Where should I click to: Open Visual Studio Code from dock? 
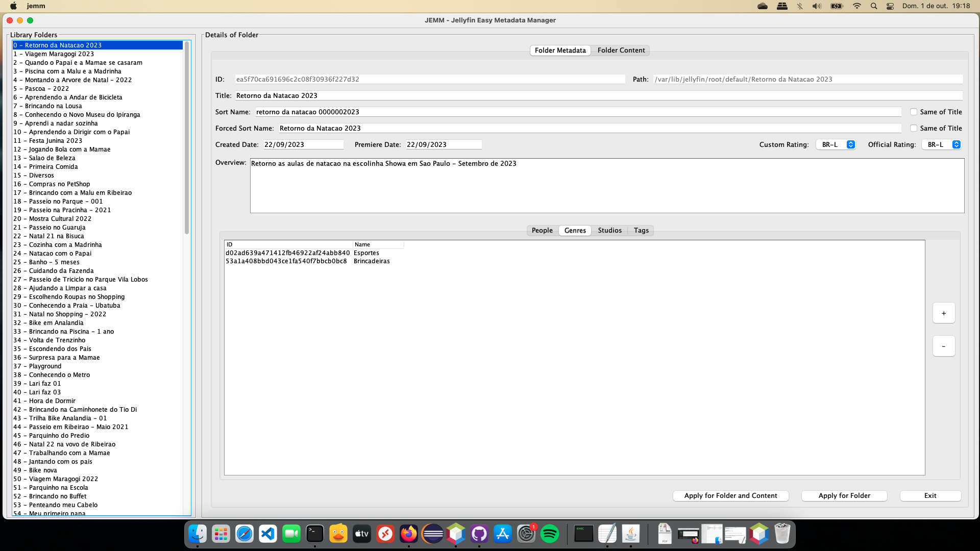pyautogui.click(x=268, y=534)
